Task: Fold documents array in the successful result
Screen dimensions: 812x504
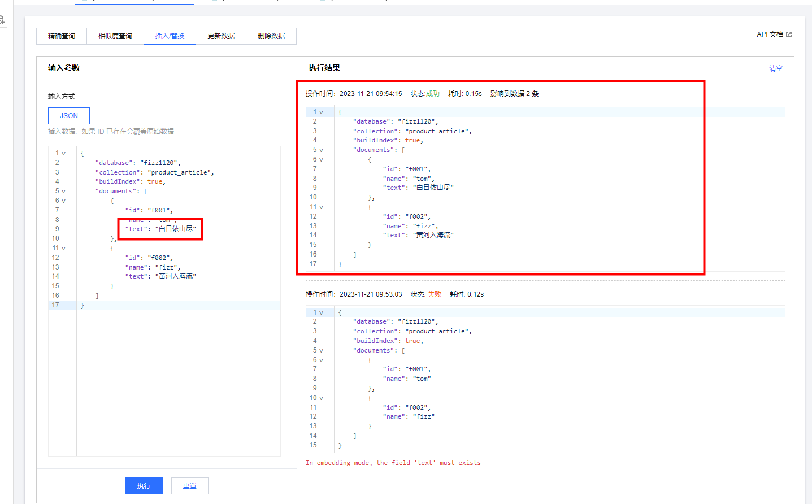Action: point(321,150)
